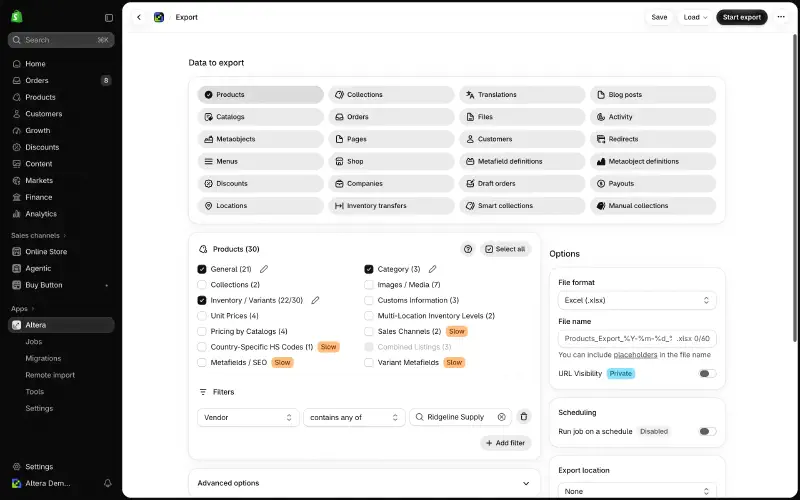Click the Select all button
The height and width of the screenshot is (500, 800).
point(505,249)
